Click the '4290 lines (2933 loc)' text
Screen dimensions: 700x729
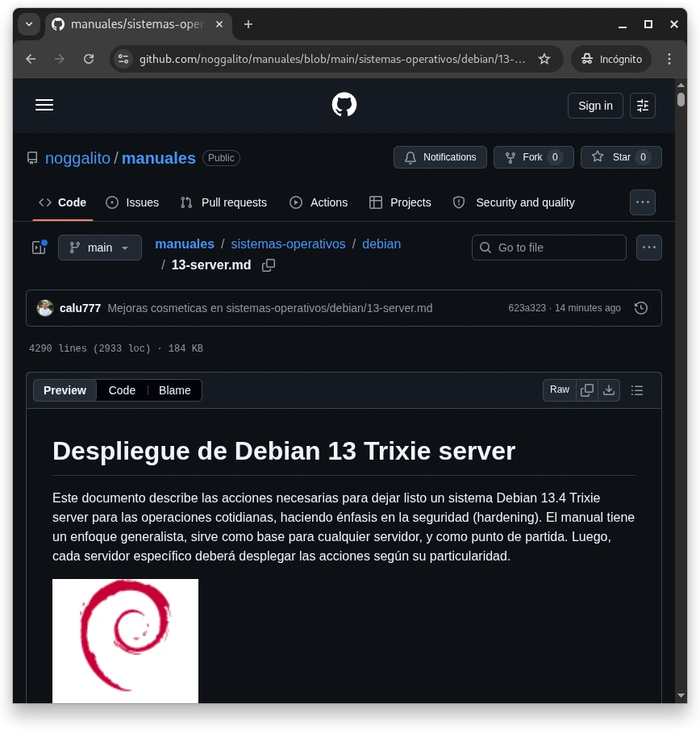click(x=90, y=348)
